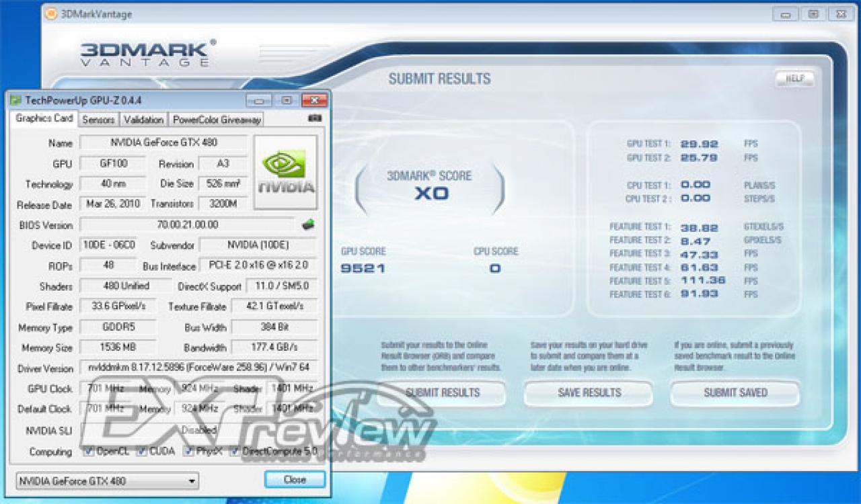The height and width of the screenshot is (504, 861).
Task: Toggle the DirectCompute 5.0 checkbox
Action: pos(235,452)
